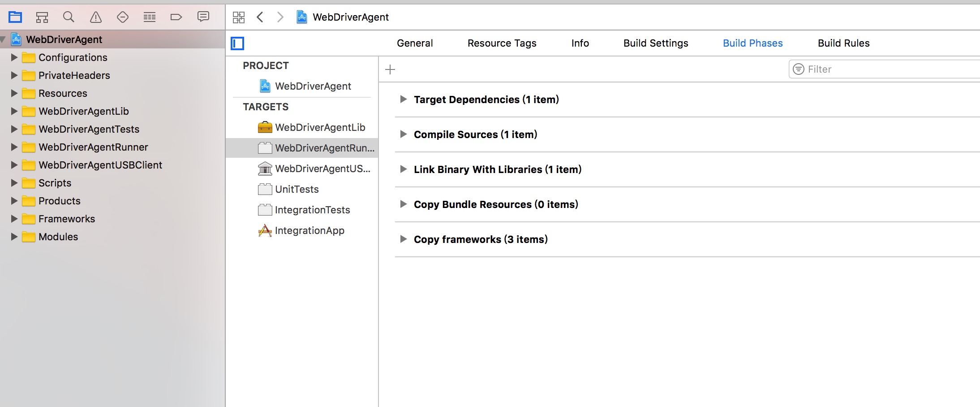Click the filter icon in the Filter field
Viewport: 980px width, 407px height.
tap(799, 69)
